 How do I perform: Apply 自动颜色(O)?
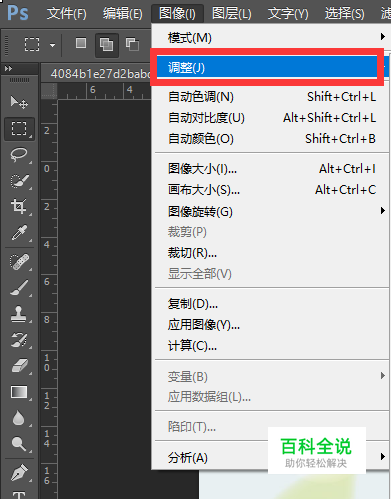coord(271,139)
